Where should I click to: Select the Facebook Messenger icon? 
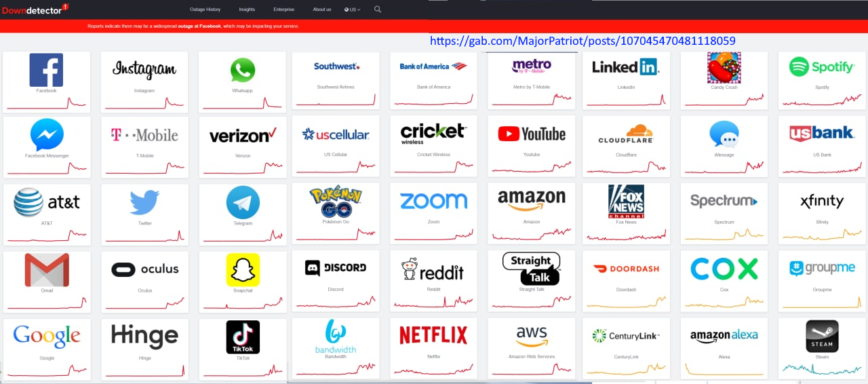click(x=47, y=135)
